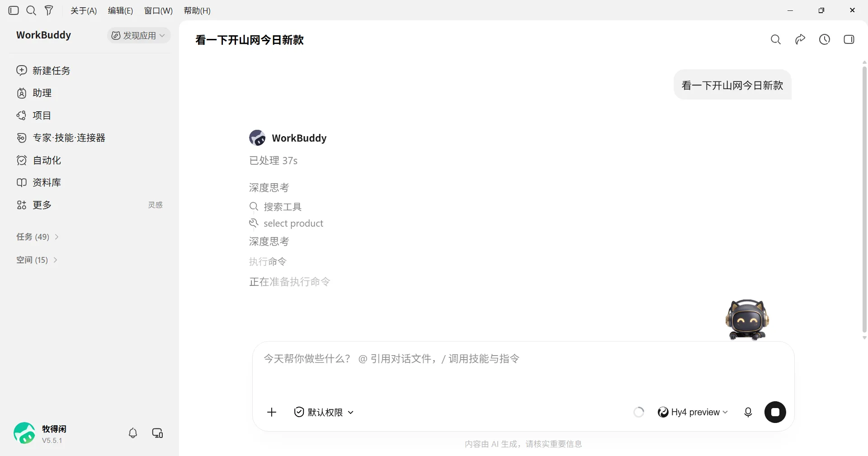Open the 窗口(W) menu
Viewport: 868px width, 456px height.
[158, 10]
